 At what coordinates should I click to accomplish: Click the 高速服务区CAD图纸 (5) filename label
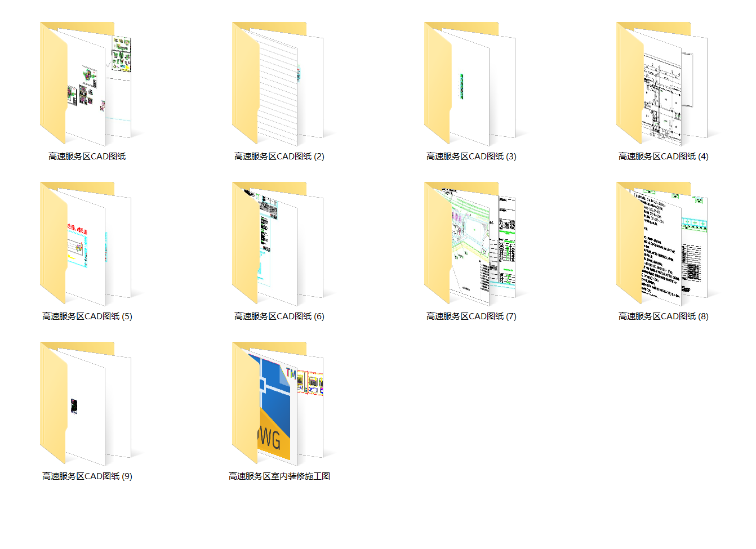[x=87, y=316]
